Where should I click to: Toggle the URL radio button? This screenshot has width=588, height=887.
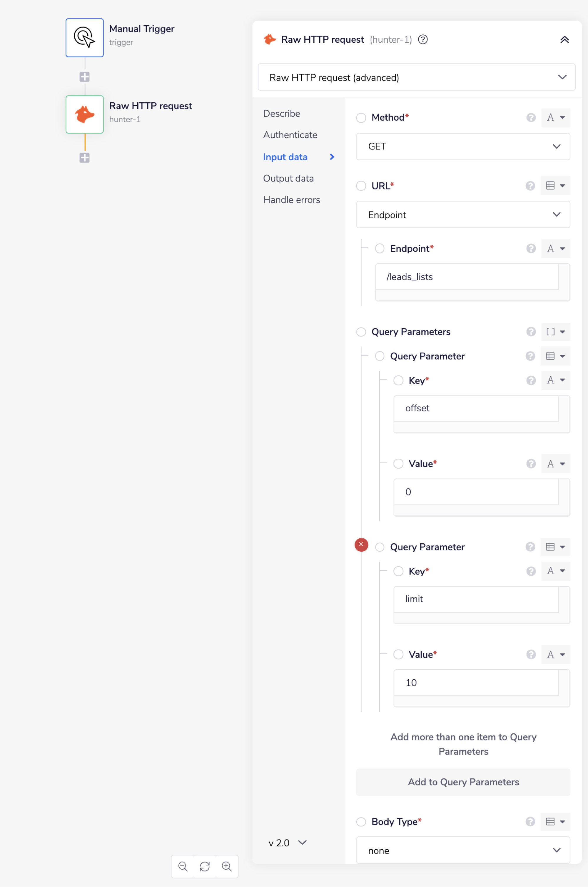tap(361, 186)
